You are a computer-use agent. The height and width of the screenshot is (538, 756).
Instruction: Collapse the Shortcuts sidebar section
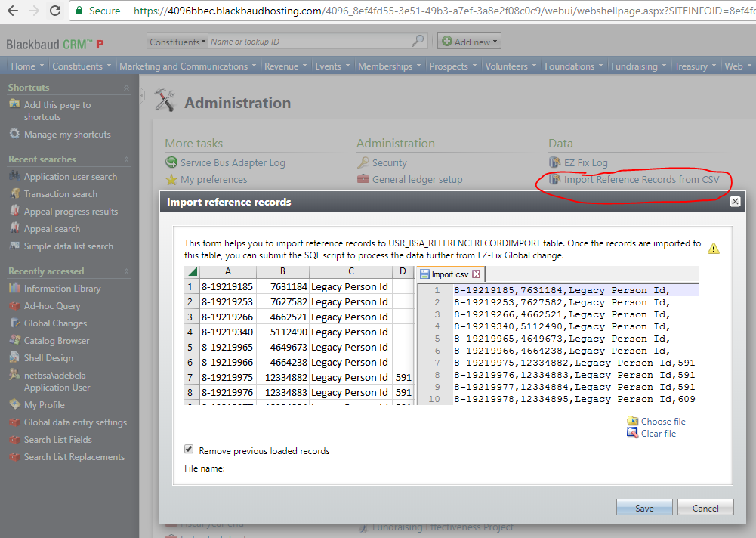pyautogui.click(x=126, y=88)
